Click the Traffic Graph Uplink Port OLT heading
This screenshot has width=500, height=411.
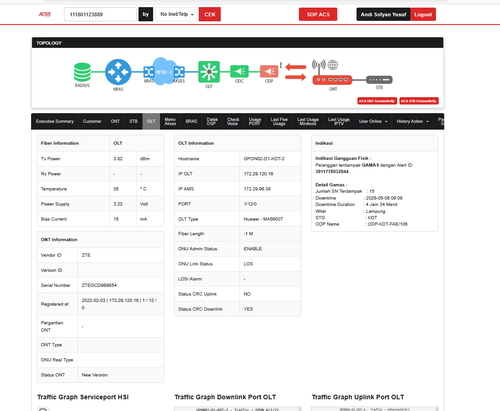point(358,397)
